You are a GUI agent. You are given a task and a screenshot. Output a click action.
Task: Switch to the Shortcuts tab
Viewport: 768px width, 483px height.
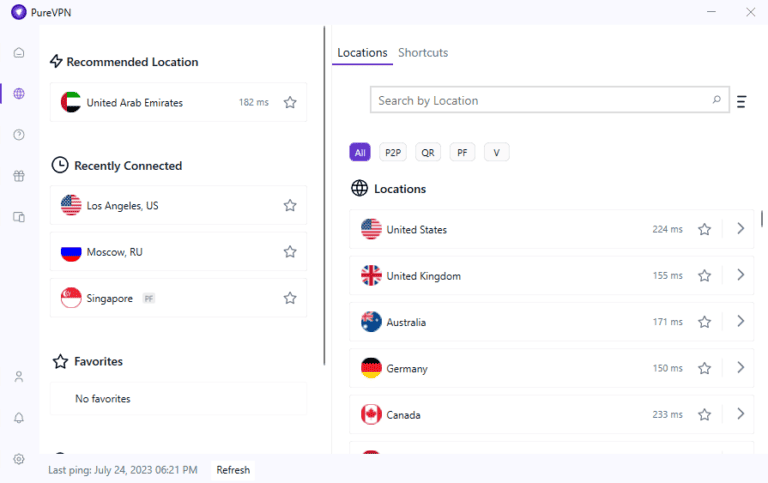pos(423,53)
